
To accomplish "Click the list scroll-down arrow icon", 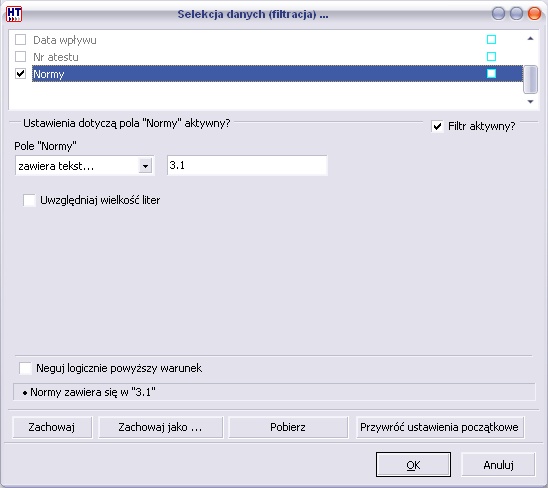I will pyautogui.click(x=530, y=102).
